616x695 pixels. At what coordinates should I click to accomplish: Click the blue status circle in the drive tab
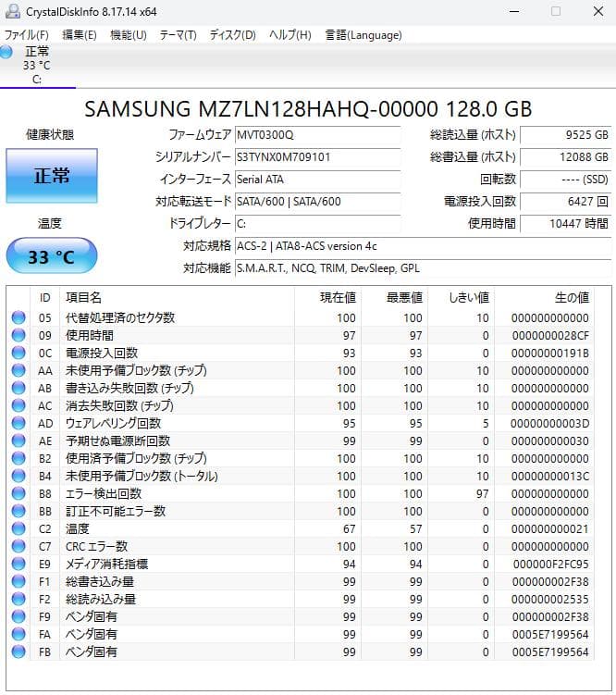click(x=6, y=52)
